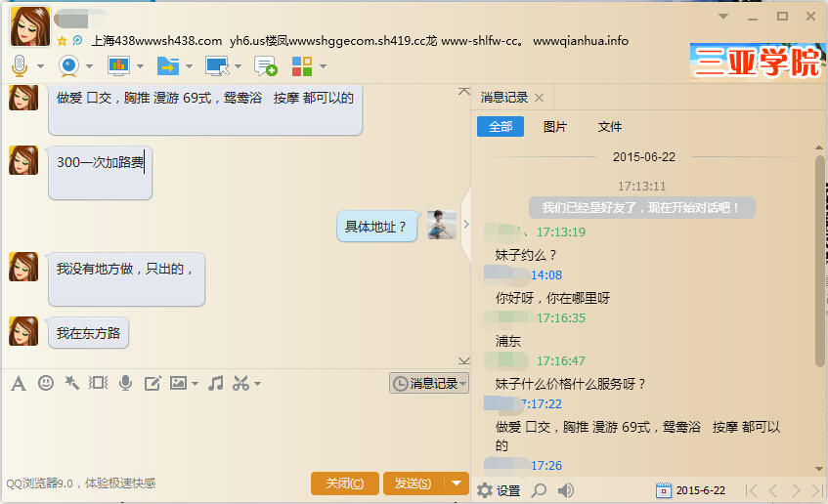
Task: Switch to the 文件 tab
Action: point(610,127)
